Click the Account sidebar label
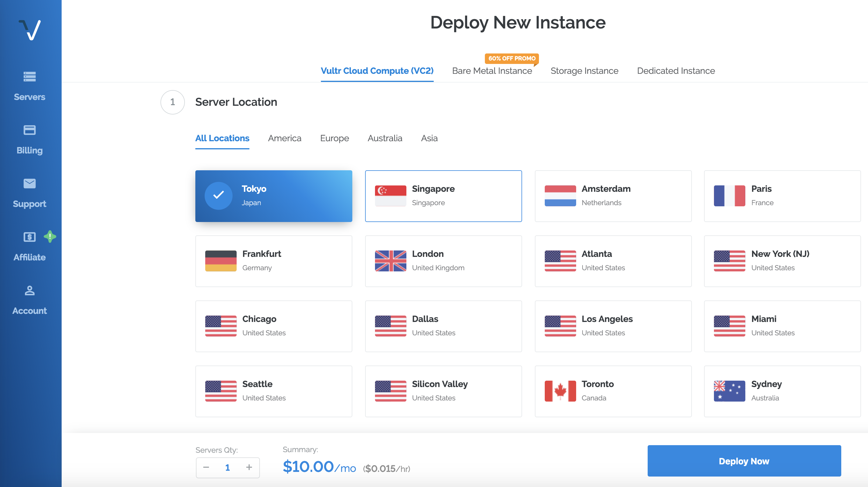The height and width of the screenshot is (487, 868). pyautogui.click(x=30, y=311)
